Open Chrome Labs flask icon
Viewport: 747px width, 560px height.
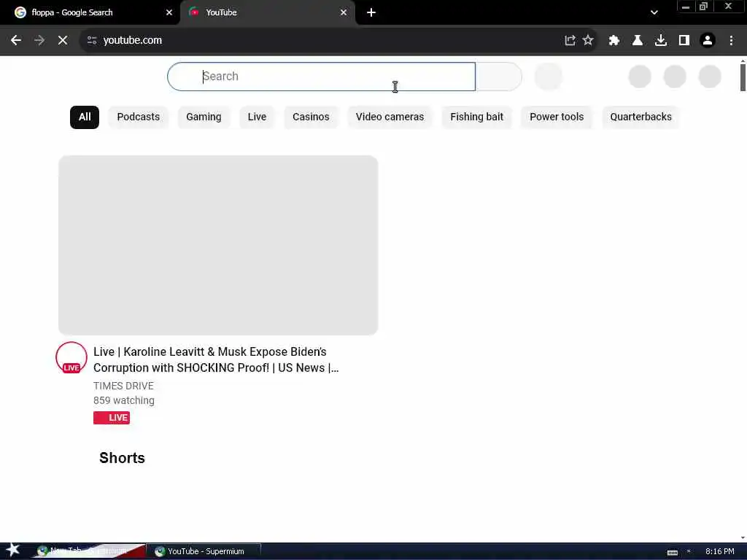638,41
